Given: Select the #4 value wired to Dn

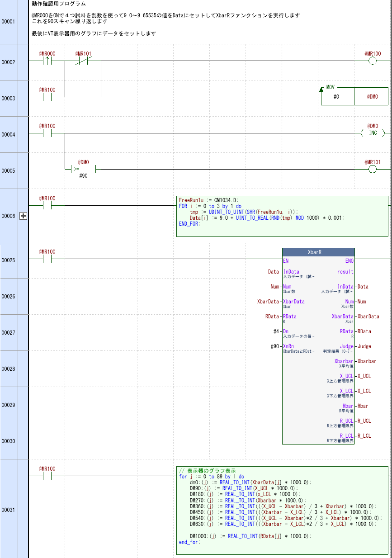Looking at the screenshot, I should pyautogui.click(x=276, y=331).
